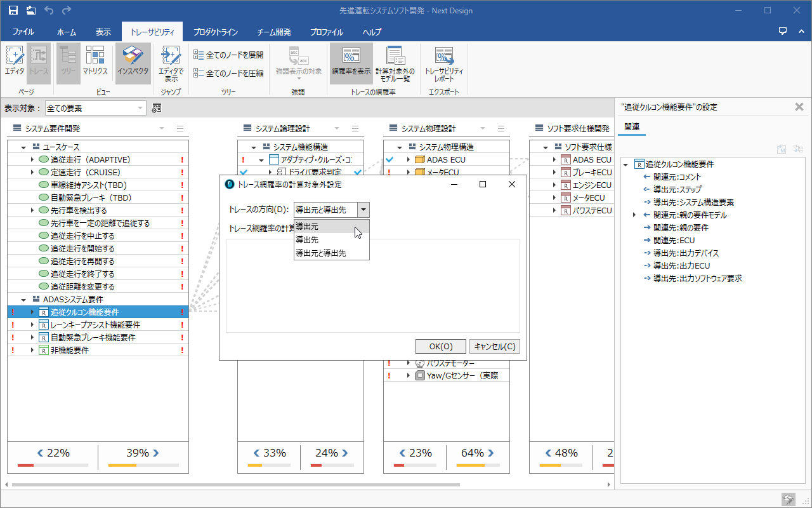812x508 pixels.
Task: Select エンジンECU in ソフト要求仕様
Action: coord(591,185)
